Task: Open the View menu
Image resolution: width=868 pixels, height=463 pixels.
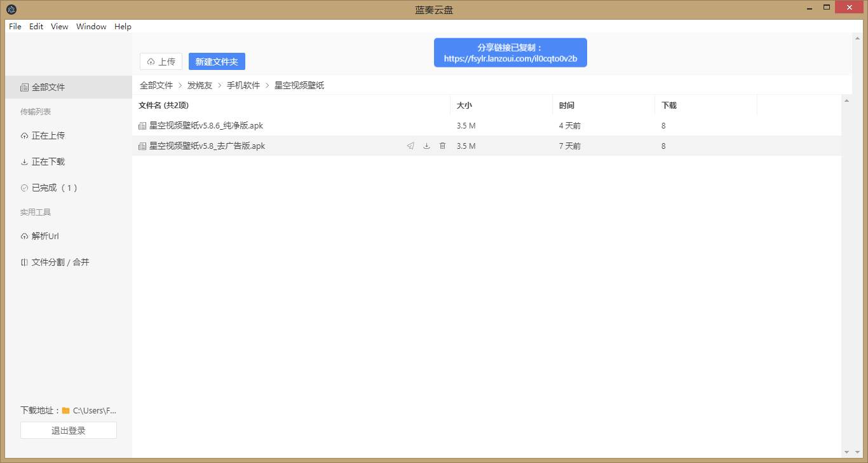Action: coord(60,27)
